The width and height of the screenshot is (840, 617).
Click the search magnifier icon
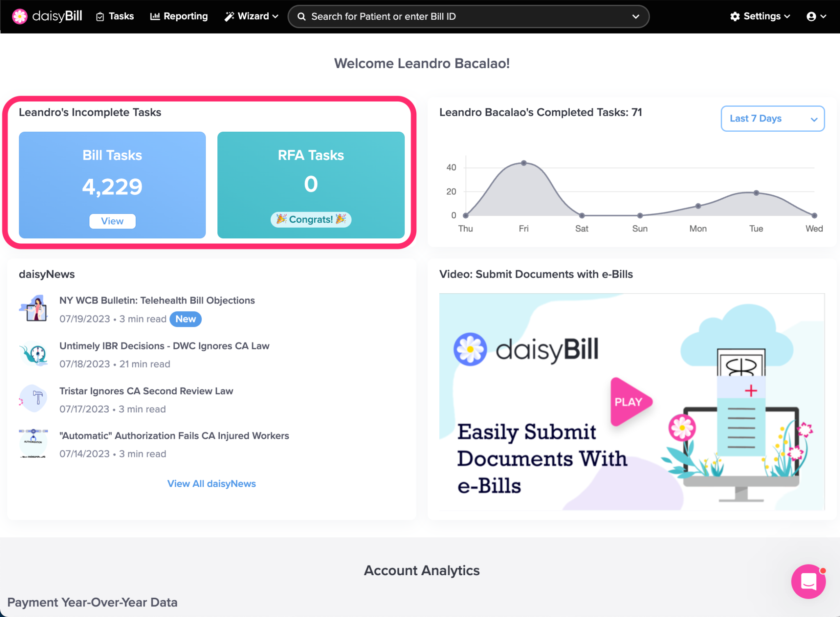click(301, 16)
